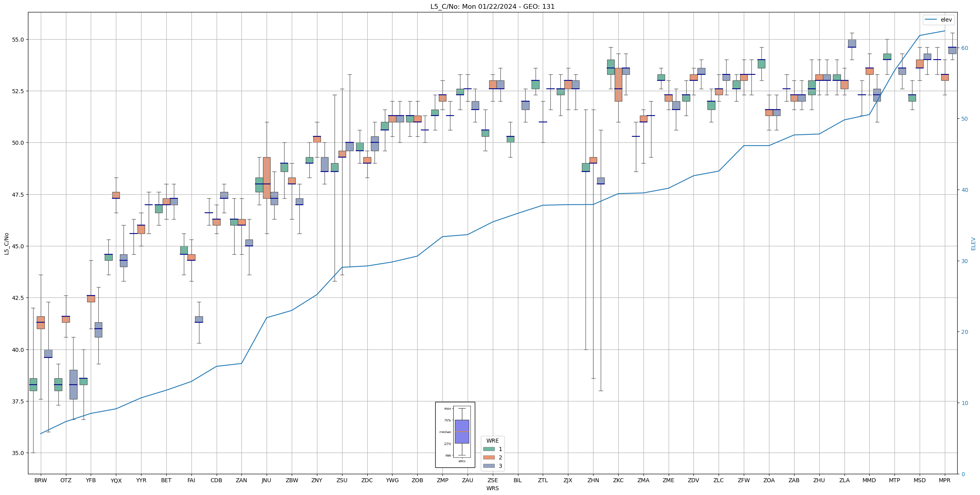The width and height of the screenshot is (980, 495).
Task: Click the green WRE 1 legend swatch
Action: click(x=488, y=449)
